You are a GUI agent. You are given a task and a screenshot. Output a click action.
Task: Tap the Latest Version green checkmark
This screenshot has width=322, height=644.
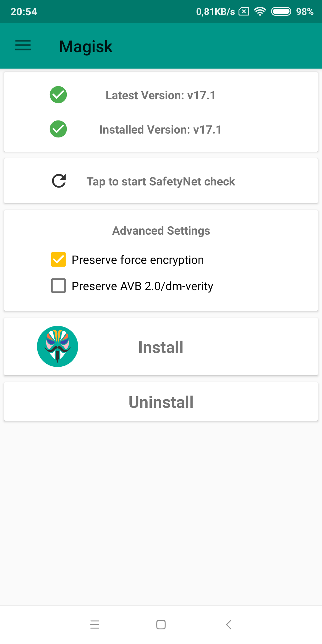[x=58, y=95]
